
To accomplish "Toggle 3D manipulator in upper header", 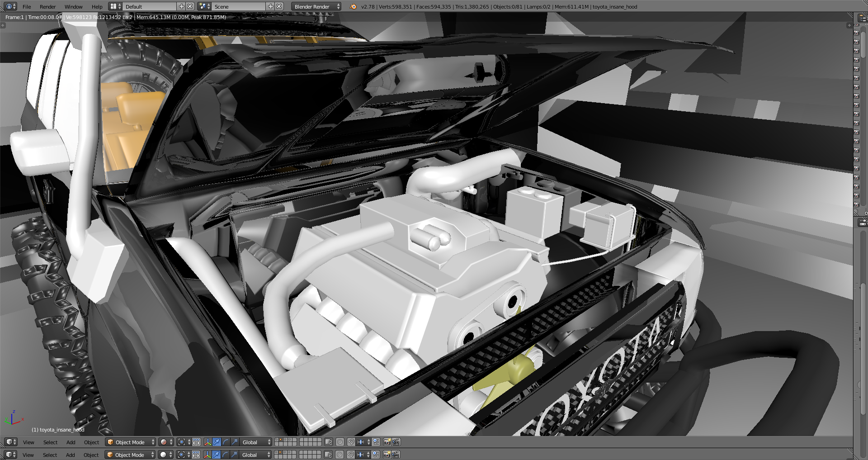I will [x=208, y=442].
